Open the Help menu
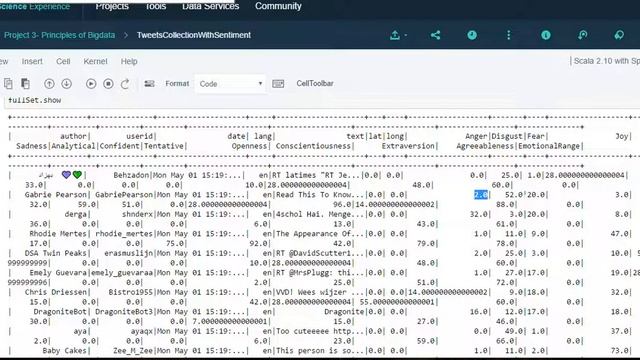The width and height of the screenshot is (640, 360). tap(129, 61)
